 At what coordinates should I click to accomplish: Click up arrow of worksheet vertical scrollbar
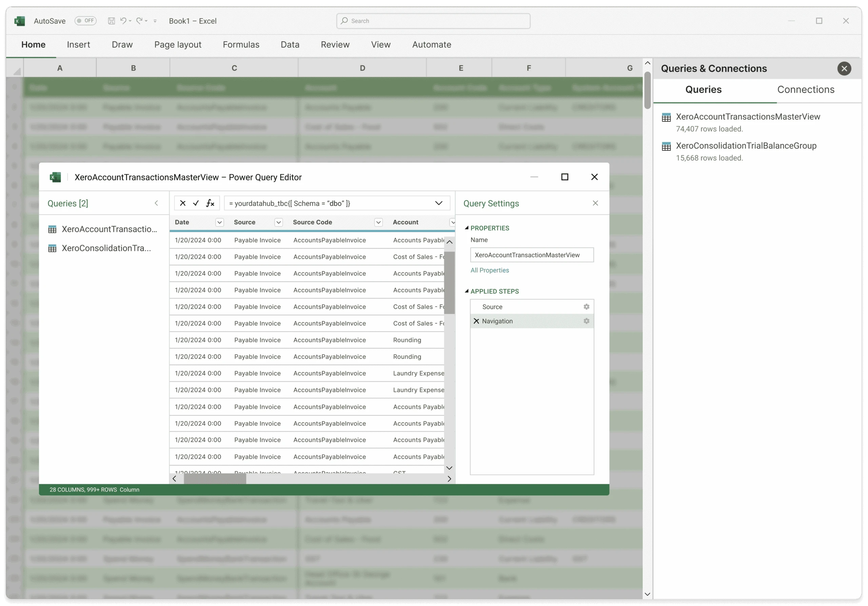647,63
